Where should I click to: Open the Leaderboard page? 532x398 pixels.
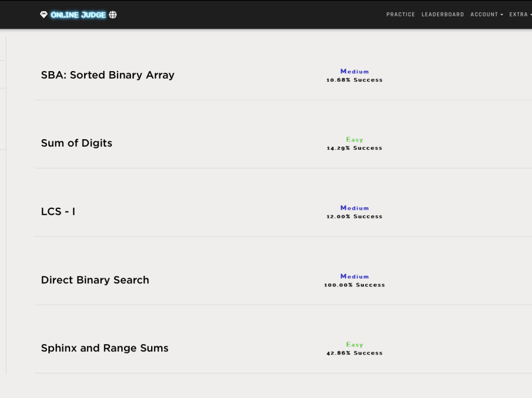[x=443, y=14]
